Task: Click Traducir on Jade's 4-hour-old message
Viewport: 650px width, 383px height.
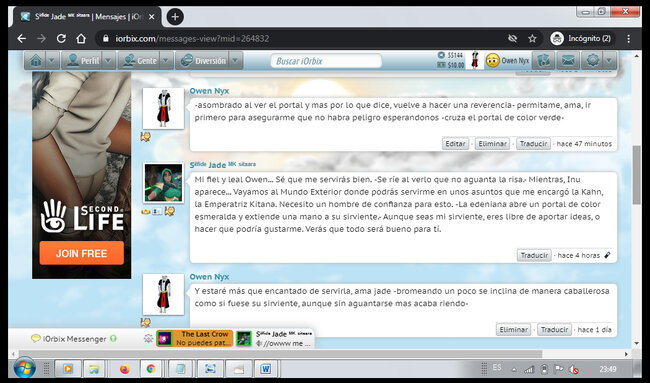Action: point(534,255)
